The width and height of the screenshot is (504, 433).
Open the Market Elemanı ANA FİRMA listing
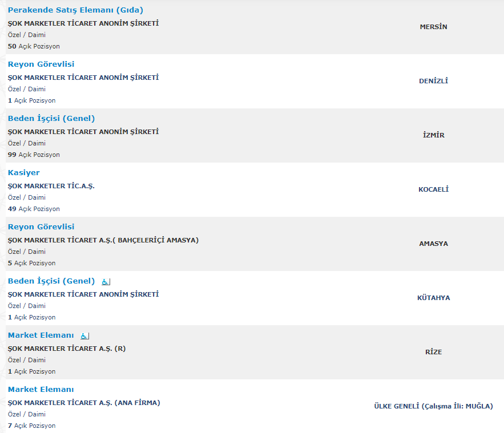[x=41, y=390]
